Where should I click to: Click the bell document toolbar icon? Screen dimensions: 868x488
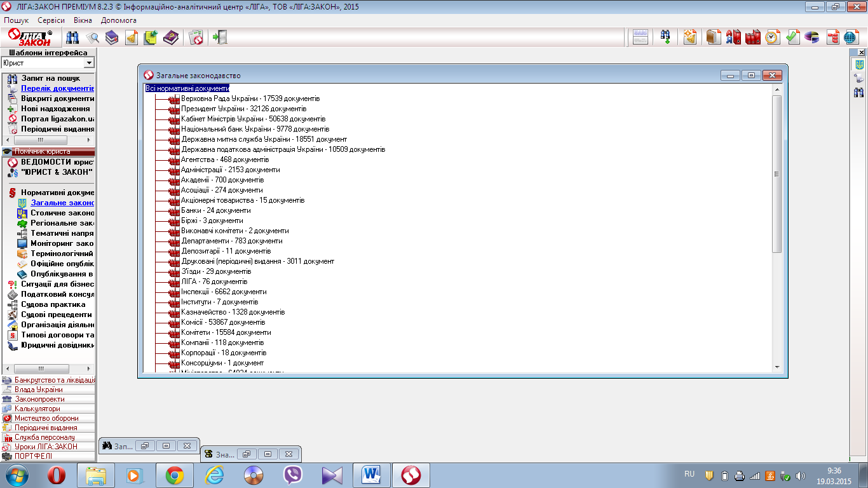[132, 37]
